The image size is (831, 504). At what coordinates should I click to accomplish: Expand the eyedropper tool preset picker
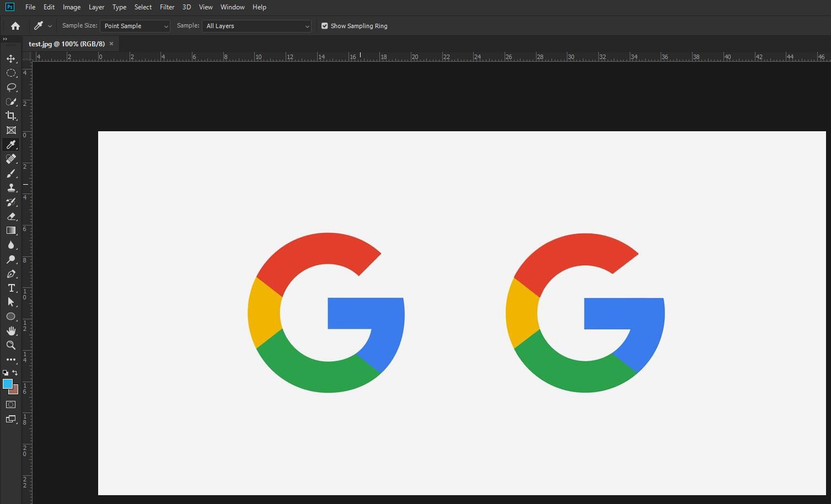[x=50, y=26]
